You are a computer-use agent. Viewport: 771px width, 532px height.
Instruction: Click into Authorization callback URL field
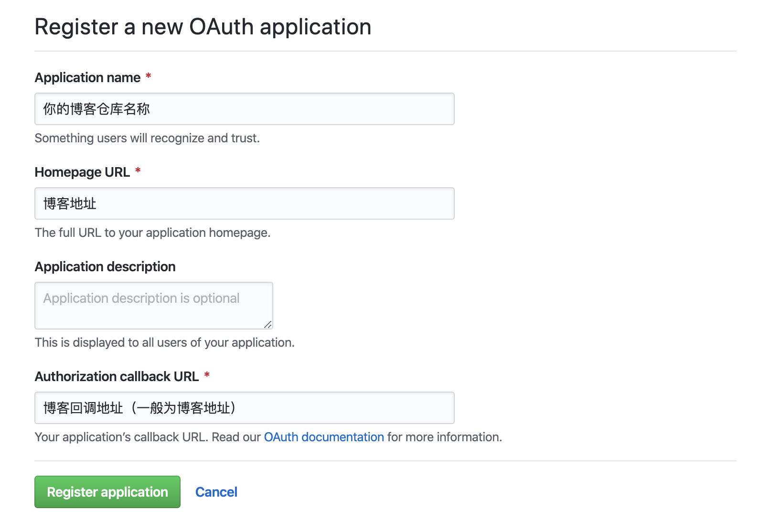[x=244, y=408]
